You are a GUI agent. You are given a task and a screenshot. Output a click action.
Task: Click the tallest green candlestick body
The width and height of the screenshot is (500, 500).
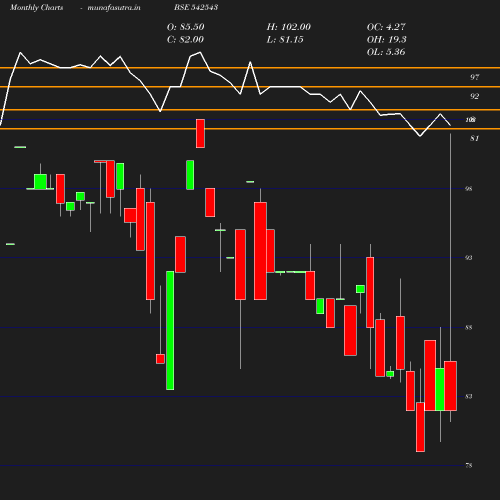[x=170, y=330]
